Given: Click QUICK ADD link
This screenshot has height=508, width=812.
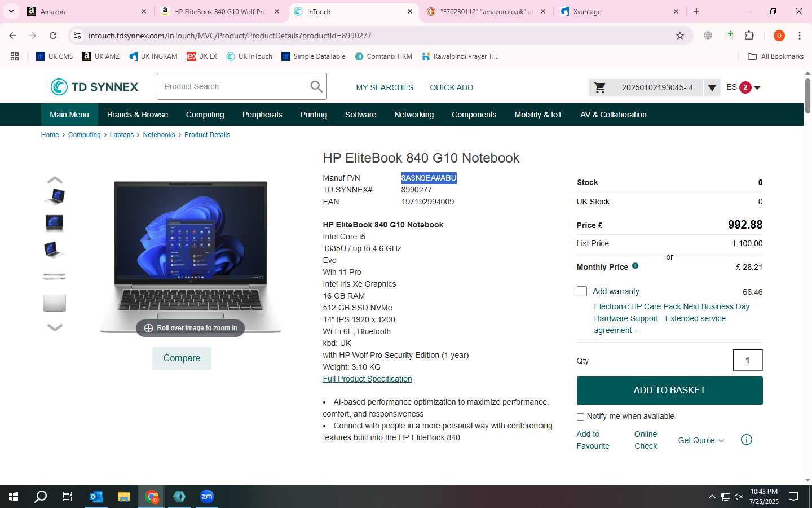Looking at the screenshot, I should pyautogui.click(x=451, y=87).
